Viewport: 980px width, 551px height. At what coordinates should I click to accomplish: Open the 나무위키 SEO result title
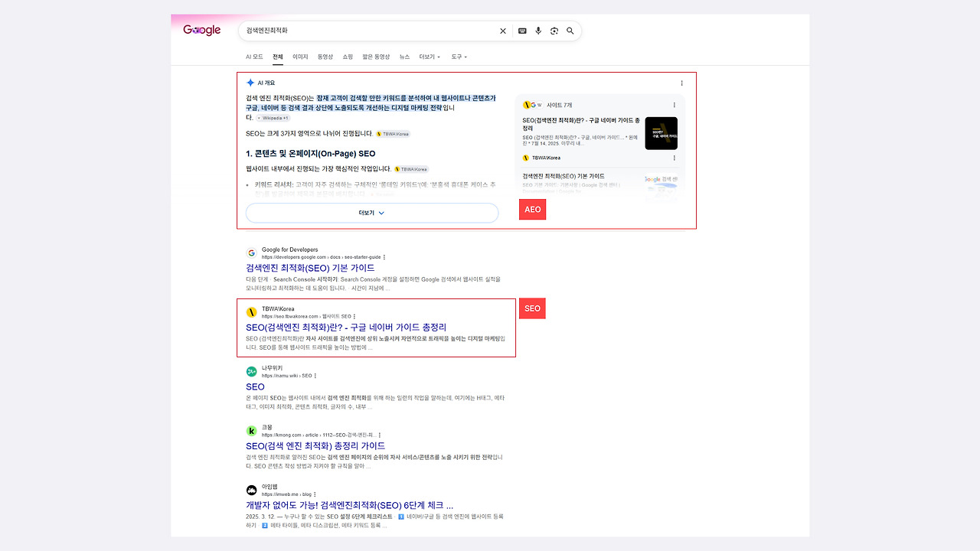pos(255,386)
